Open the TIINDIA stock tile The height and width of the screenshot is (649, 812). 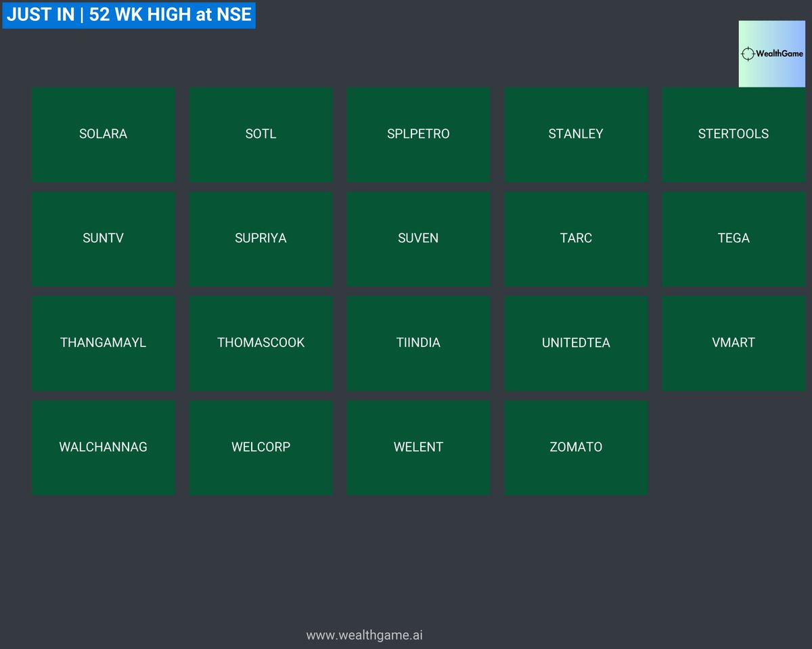pos(418,342)
